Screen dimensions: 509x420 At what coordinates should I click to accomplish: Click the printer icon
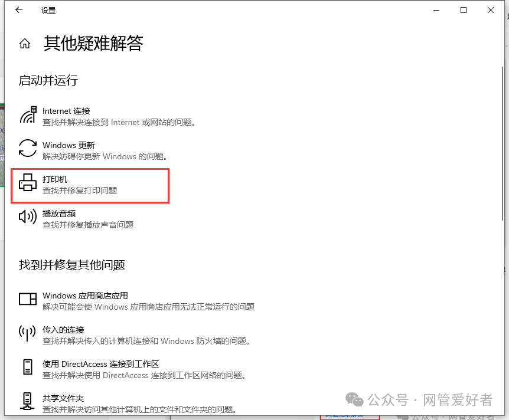tap(28, 182)
